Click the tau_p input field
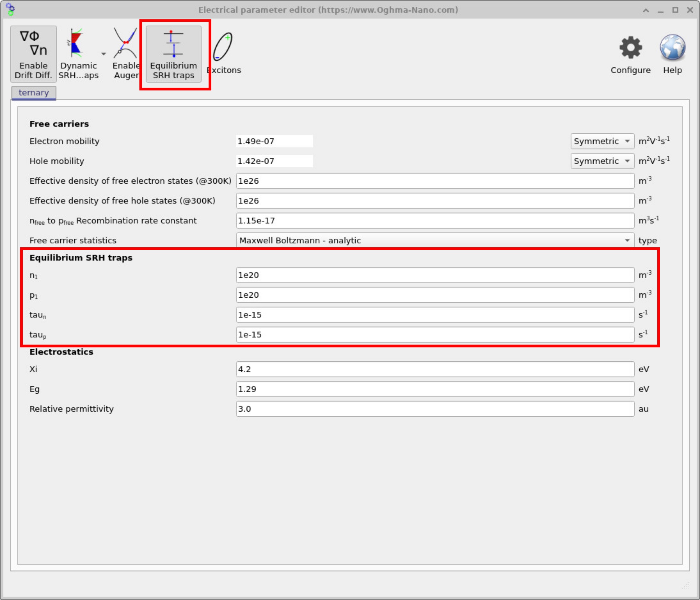Screen dimensions: 700x600 [x=435, y=334]
